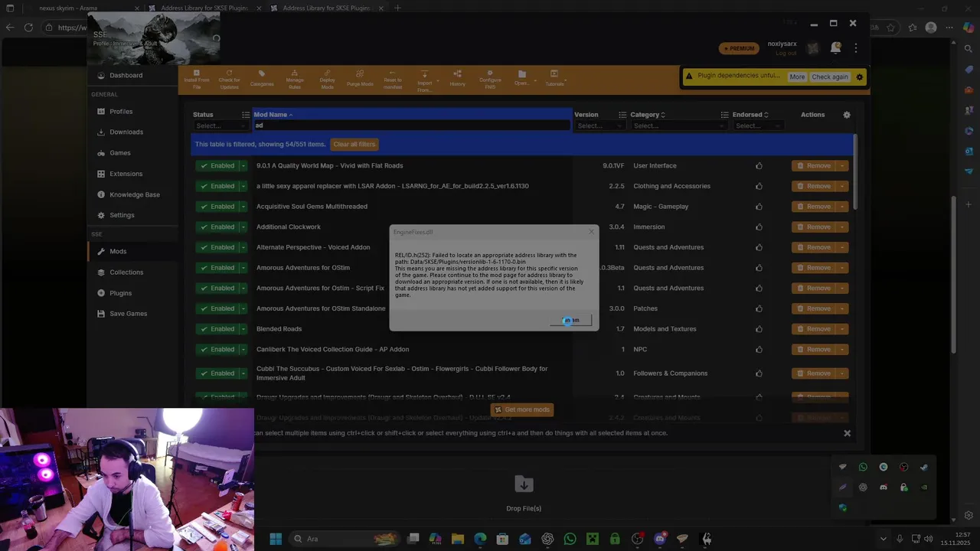Screen dimensions: 980x551
Task: Open the table column settings gear icon
Action: click(847, 115)
